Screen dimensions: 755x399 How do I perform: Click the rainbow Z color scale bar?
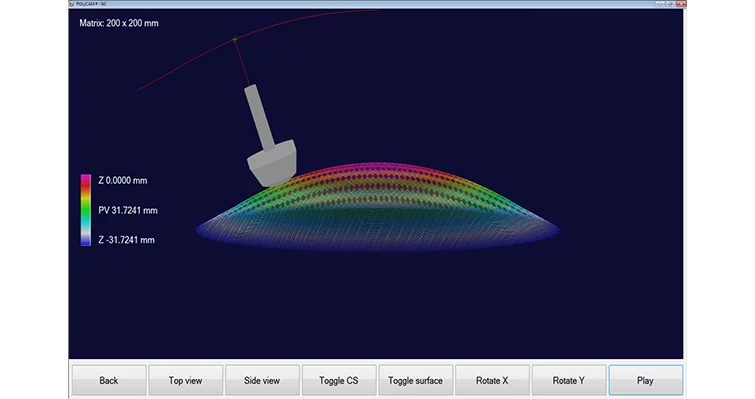pyautogui.click(x=86, y=210)
